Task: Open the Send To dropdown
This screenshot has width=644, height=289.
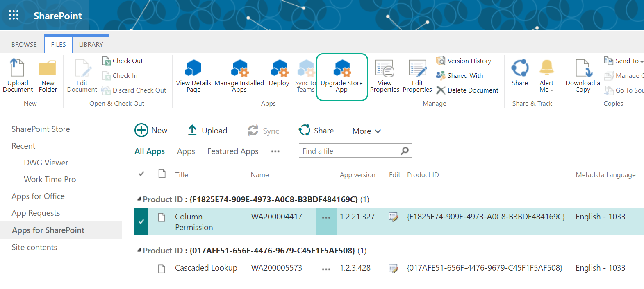Action: (624, 61)
